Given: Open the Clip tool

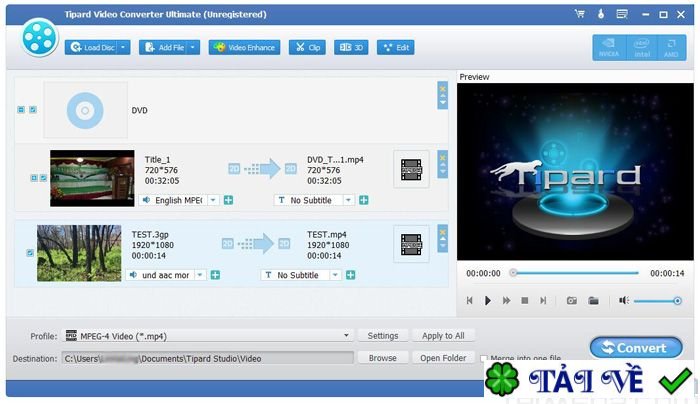Looking at the screenshot, I should click(307, 47).
